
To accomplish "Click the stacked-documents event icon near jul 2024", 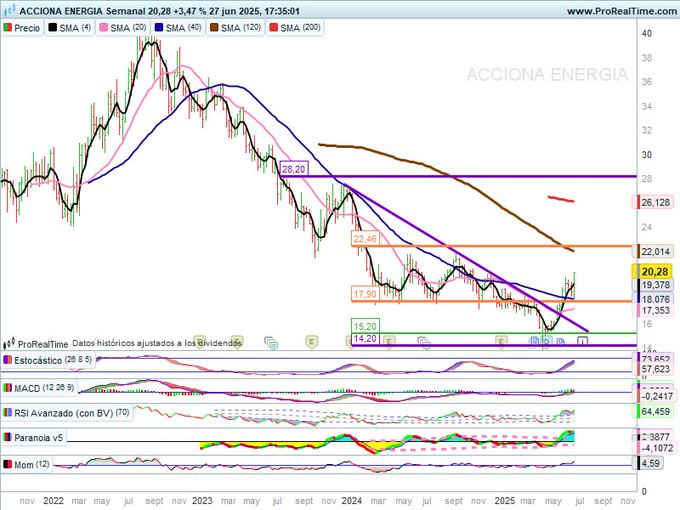I will pos(424,343).
